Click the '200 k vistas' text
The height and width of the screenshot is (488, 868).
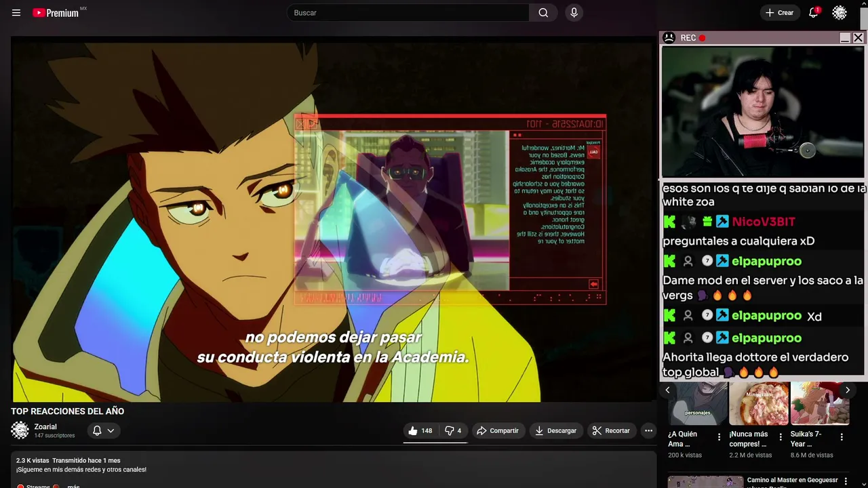[x=685, y=455]
